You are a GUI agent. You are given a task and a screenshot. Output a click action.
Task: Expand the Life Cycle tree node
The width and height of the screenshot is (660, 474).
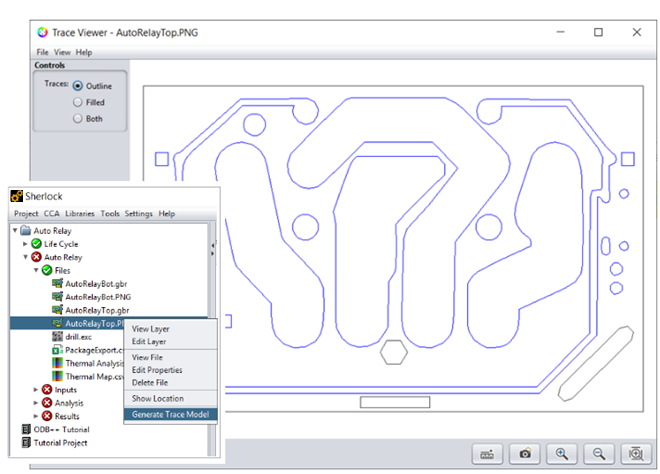pos(25,244)
